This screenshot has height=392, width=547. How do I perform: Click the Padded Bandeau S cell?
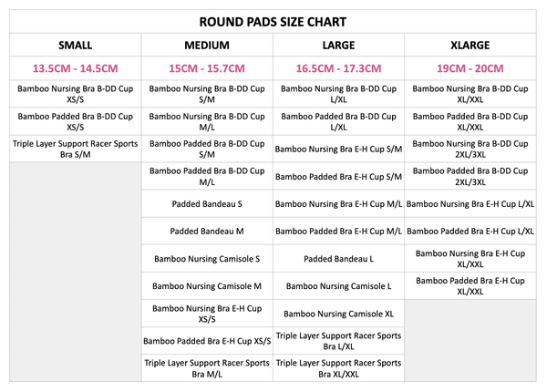207,204
